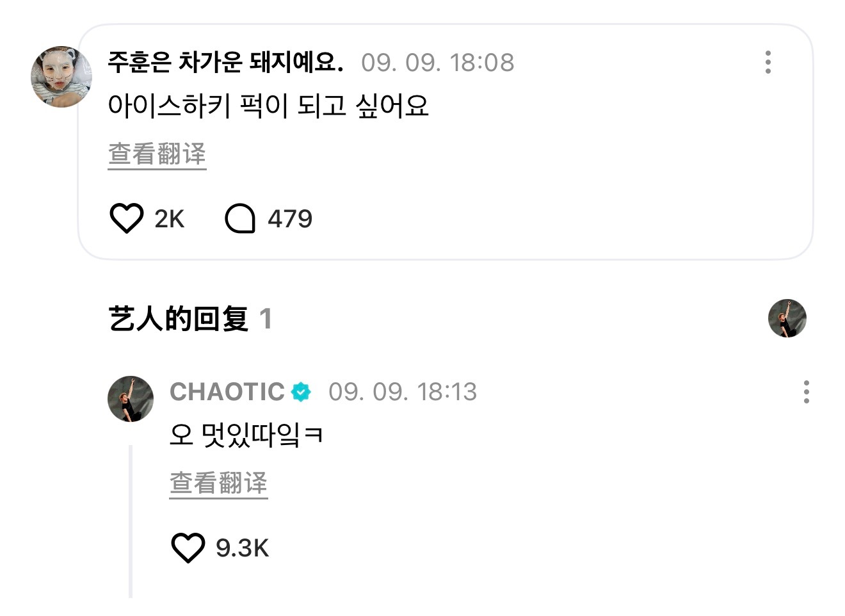845x616 pixels.
Task: Like CHAOTIC's reply with 9.3K hearts
Action: (188, 547)
